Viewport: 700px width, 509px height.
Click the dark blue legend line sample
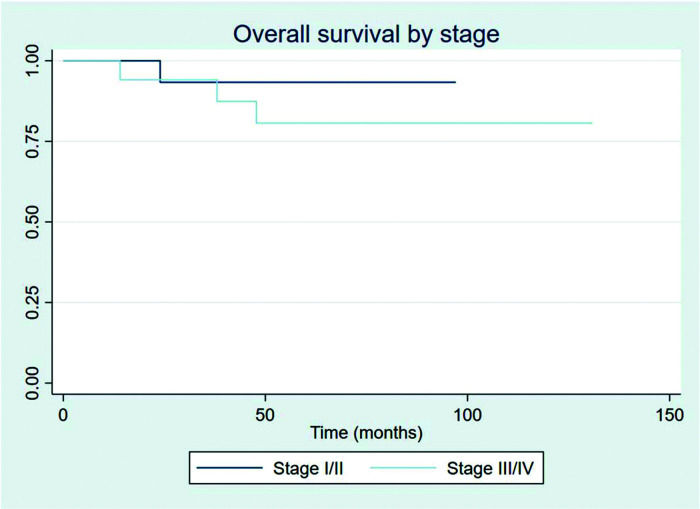pos(233,467)
